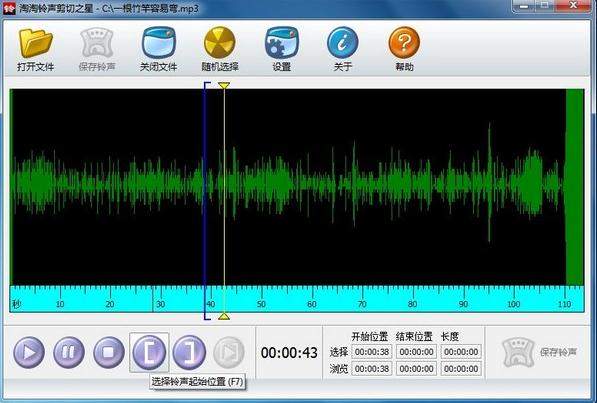The image size is (597, 403).
Task: Click the 选择 row 结束位置 time field
Action: click(416, 352)
